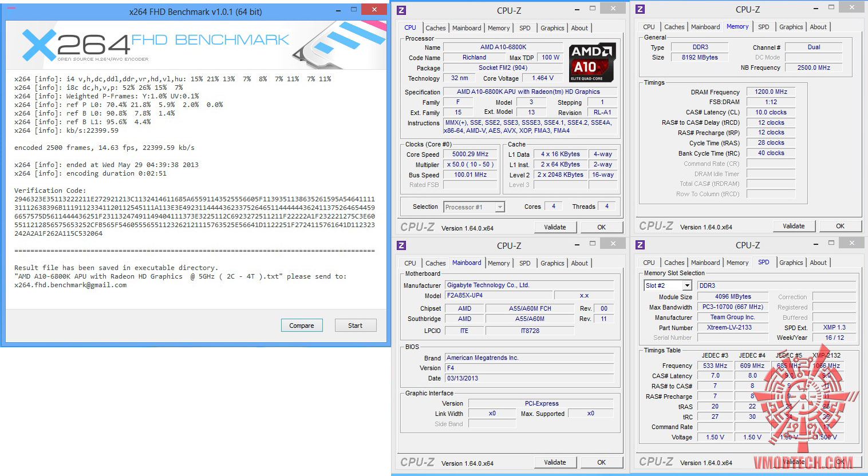
Task: Click Validate in the CPU-Z motherboard info window
Action: [555, 462]
